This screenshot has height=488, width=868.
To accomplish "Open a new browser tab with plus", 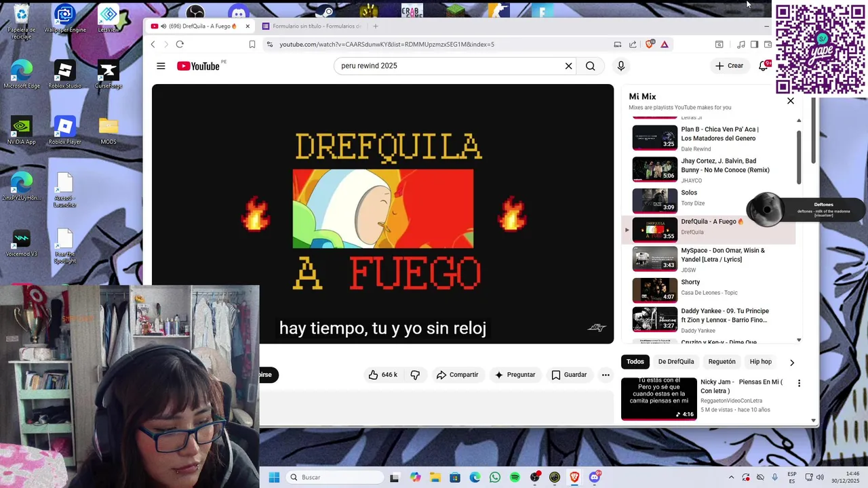I will click(x=376, y=26).
